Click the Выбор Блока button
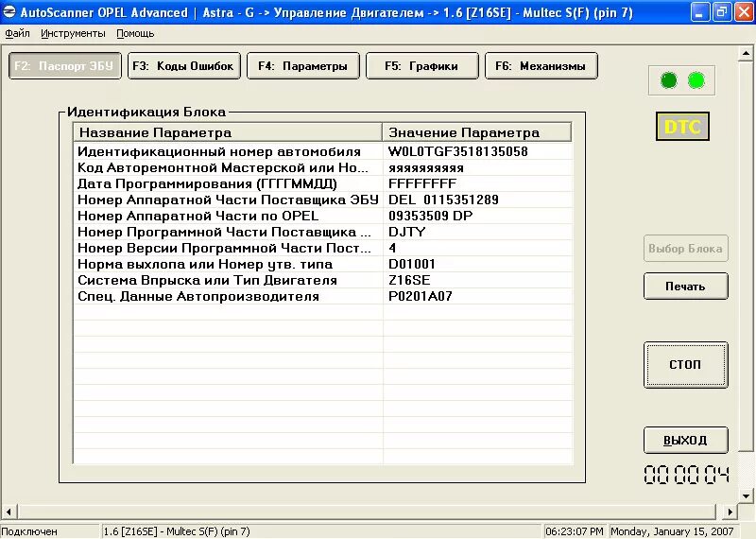The height and width of the screenshot is (539, 756). (686, 249)
